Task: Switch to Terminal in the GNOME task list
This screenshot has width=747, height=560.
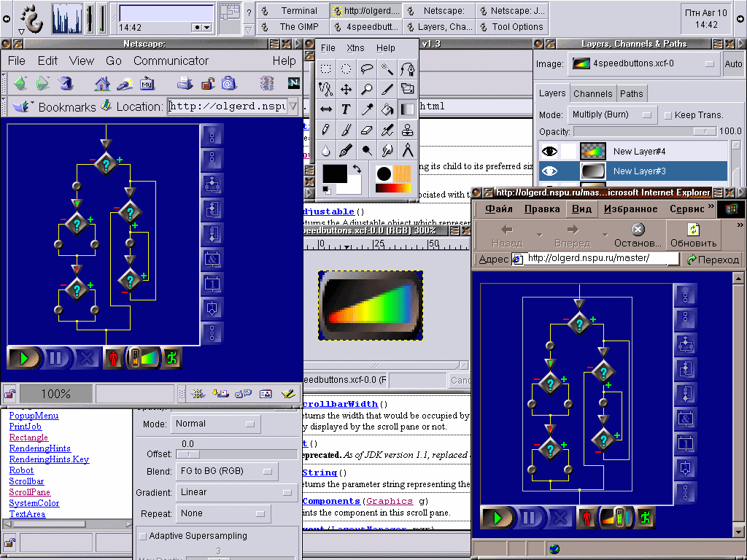Action: point(293,10)
